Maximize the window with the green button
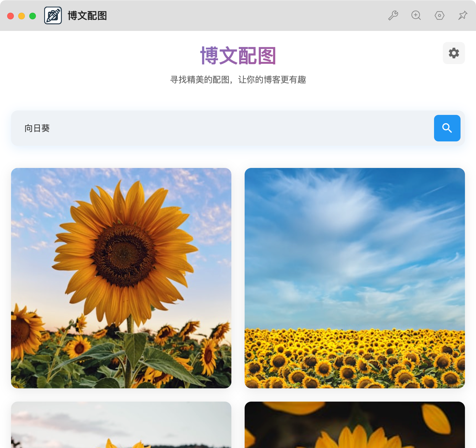The height and width of the screenshot is (448, 476). click(33, 16)
